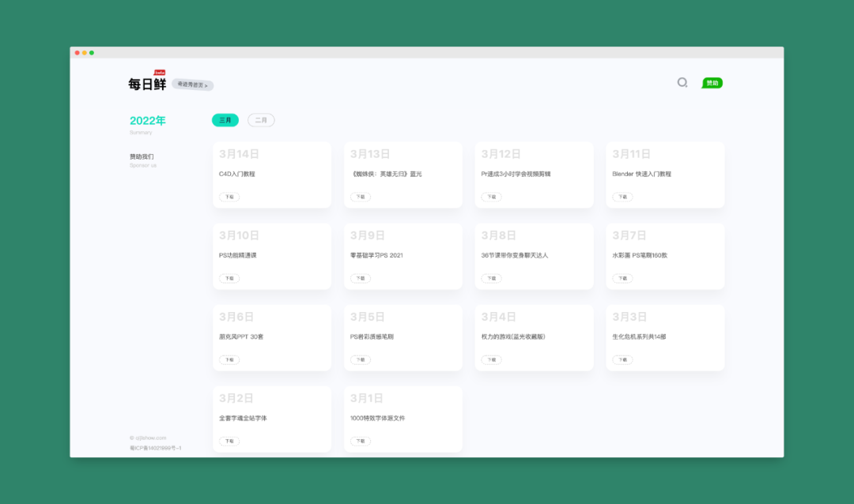
Task: Open 36节课带你变身聊天达人 title
Action: point(515,255)
